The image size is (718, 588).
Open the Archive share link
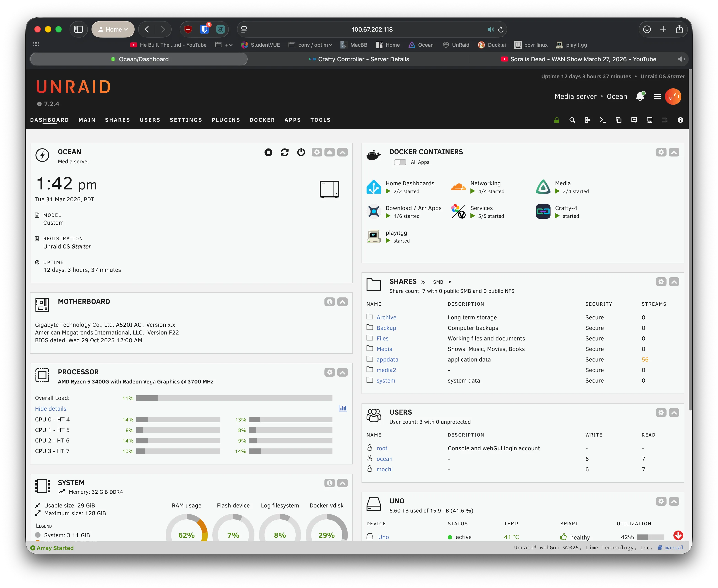(386, 318)
